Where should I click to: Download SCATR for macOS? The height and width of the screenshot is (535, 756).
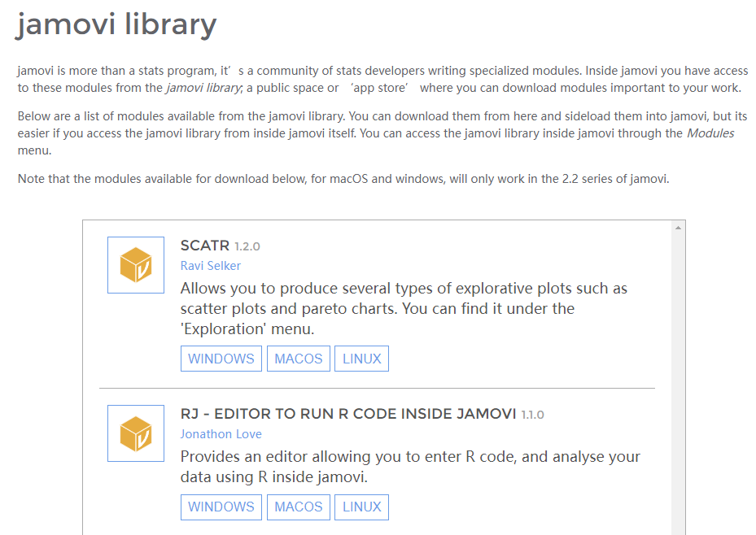point(299,359)
